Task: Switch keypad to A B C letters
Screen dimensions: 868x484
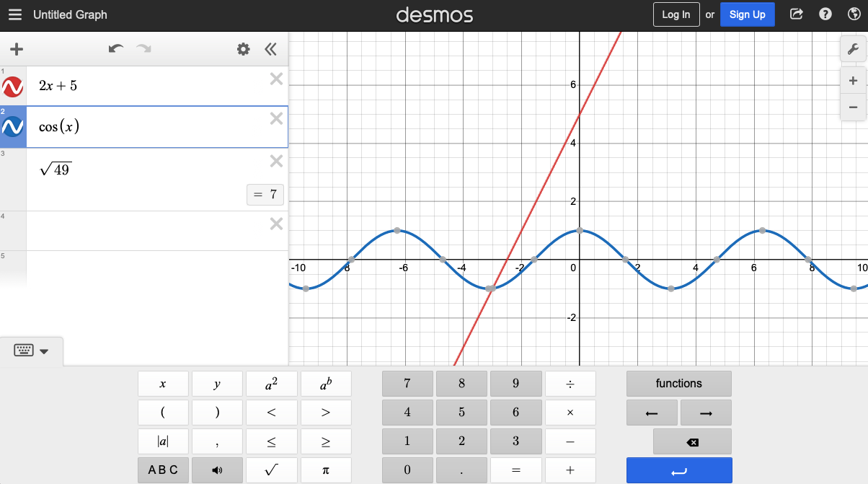Action: pos(163,470)
